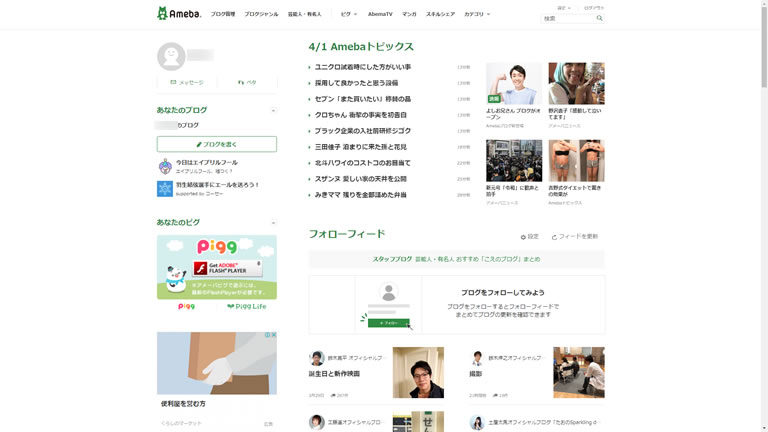Viewport: 768px width, 432px height.
Task: Click the pink Pigg logo link
Action: coord(186,307)
